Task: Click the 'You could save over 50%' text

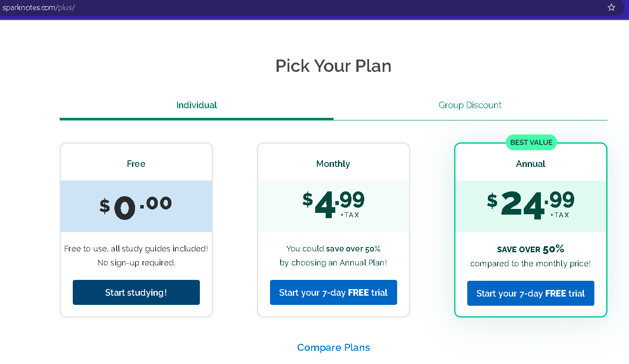Action: click(333, 249)
